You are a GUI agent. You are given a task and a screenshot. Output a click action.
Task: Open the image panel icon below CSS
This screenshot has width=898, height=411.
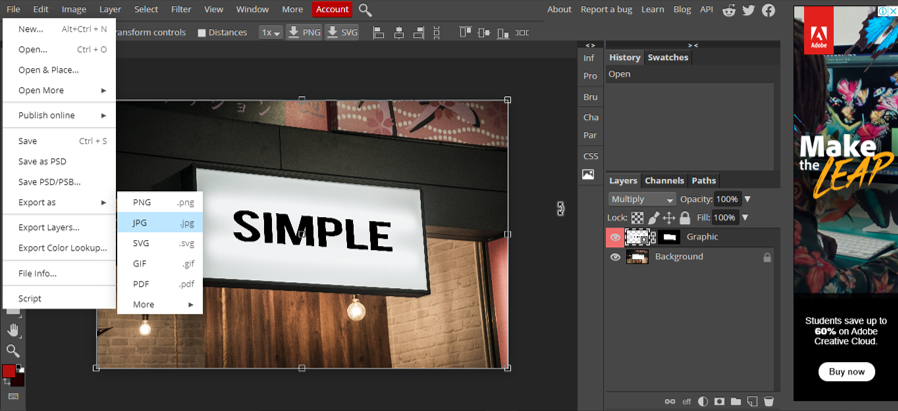[588, 175]
